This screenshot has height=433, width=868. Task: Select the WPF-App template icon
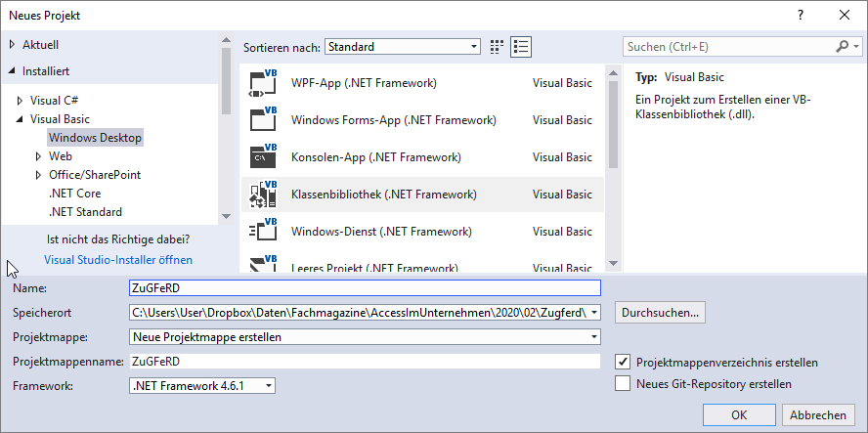pyautogui.click(x=263, y=83)
